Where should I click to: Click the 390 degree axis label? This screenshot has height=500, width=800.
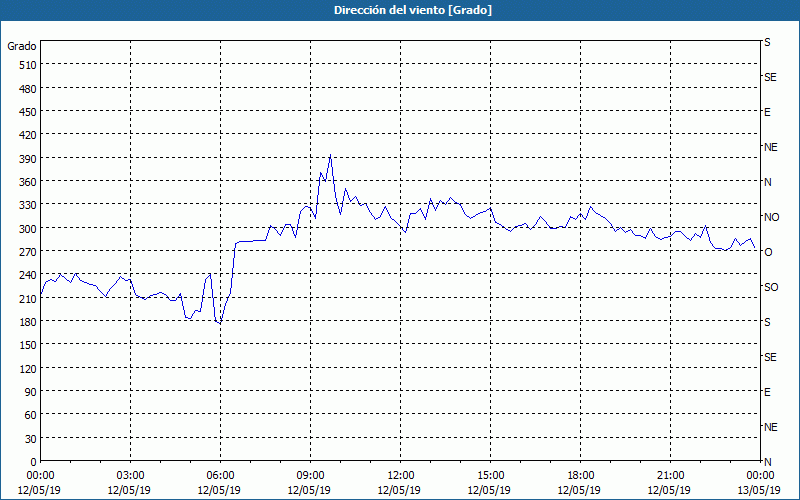[28, 159]
